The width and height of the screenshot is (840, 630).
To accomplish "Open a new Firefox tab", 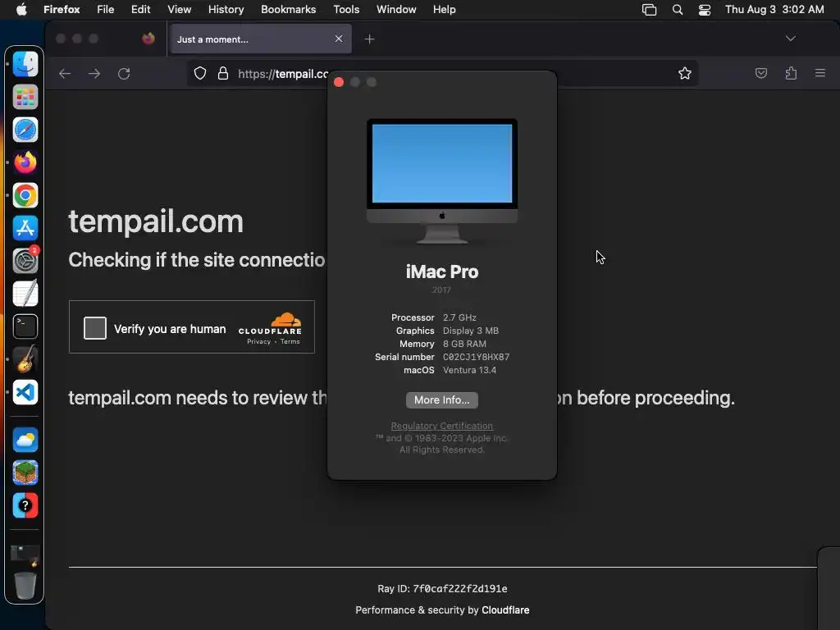I will [x=369, y=39].
